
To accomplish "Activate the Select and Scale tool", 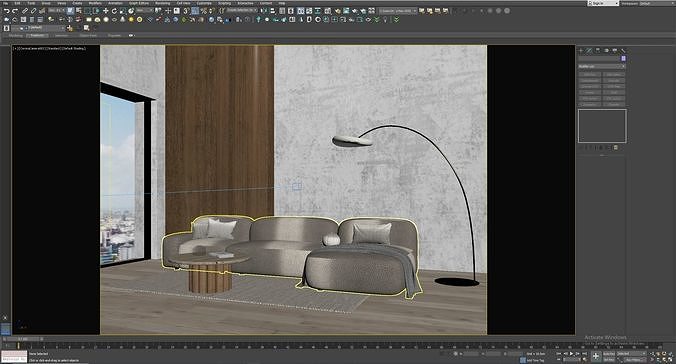I will [123, 10].
